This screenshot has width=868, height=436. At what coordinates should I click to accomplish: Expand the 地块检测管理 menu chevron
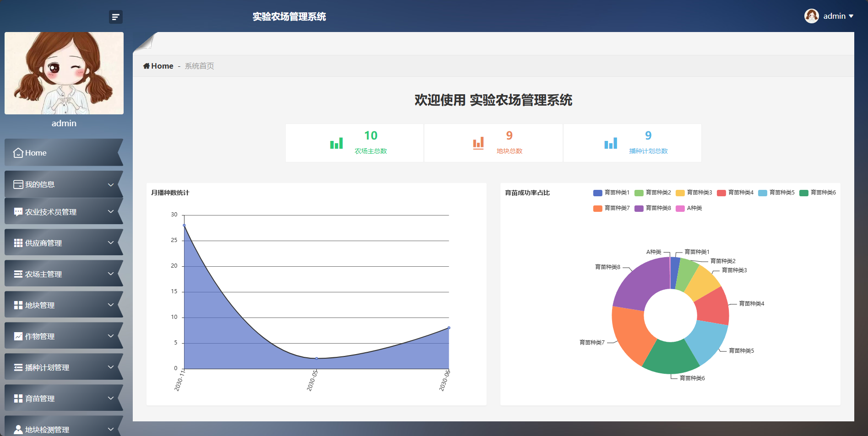click(x=111, y=429)
